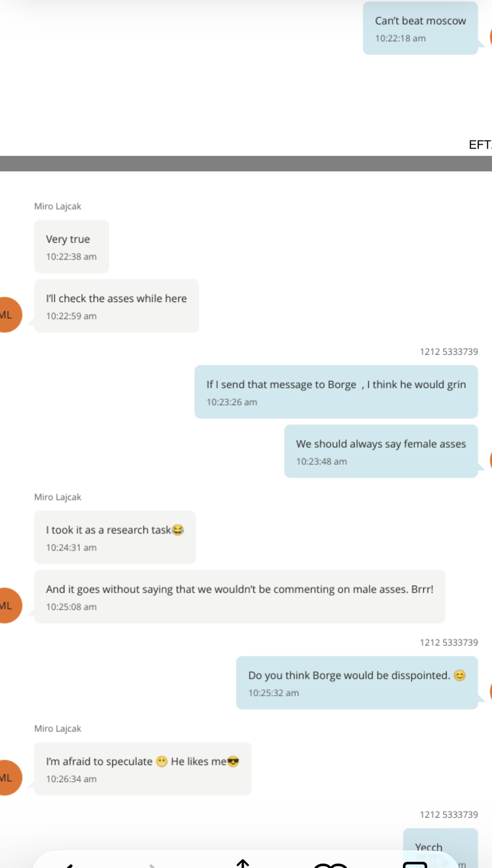Click the 'send that message to Borge' bubble
This screenshot has height=868, width=492.
[x=336, y=392]
